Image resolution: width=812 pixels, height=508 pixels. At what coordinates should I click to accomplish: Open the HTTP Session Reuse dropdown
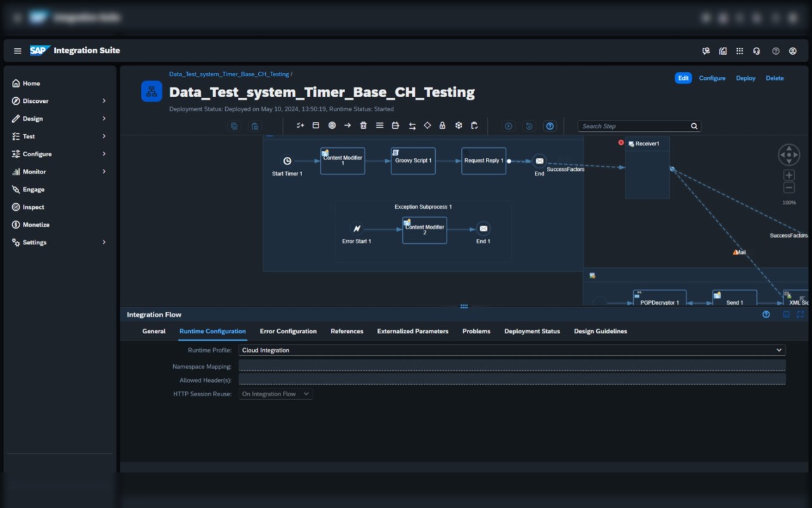(x=275, y=394)
